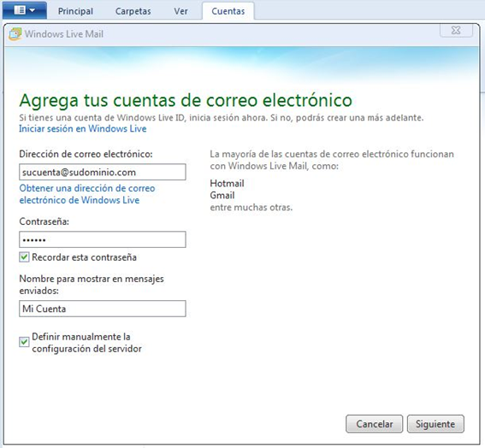Click the Recordar esta contraseña label text
The width and height of the screenshot is (485, 448).
pyautogui.click(x=84, y=257)
